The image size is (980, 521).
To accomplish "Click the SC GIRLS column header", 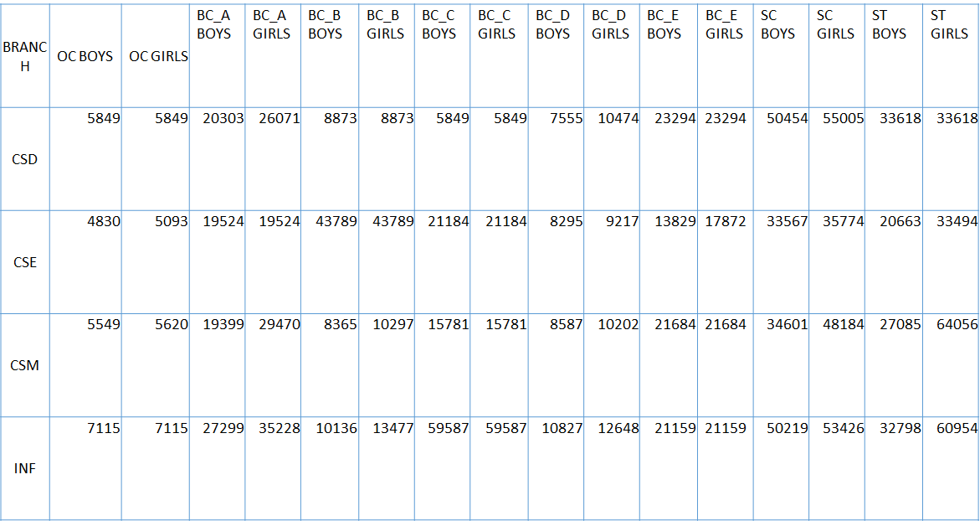I will click(838, 56).
